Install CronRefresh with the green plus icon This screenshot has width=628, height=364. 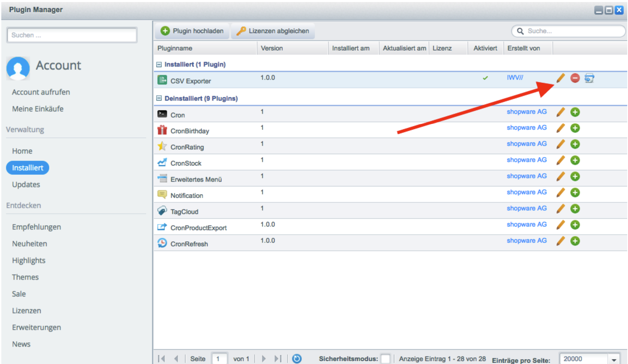575,241
